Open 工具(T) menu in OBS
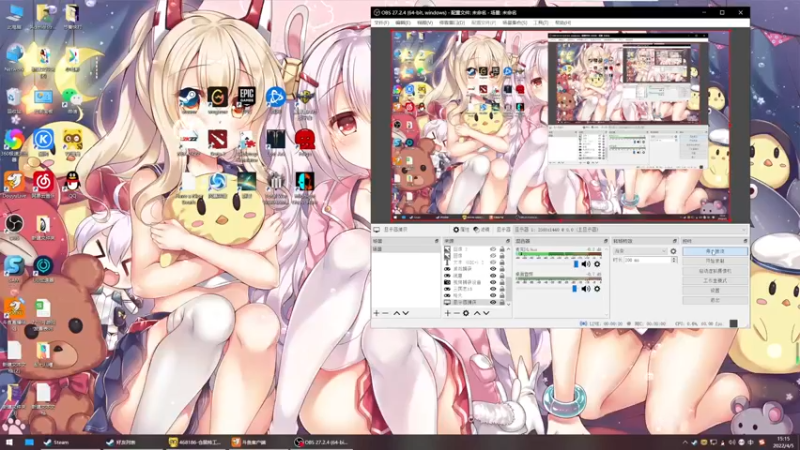Screen dimensions: 800x450 [541, 23]
